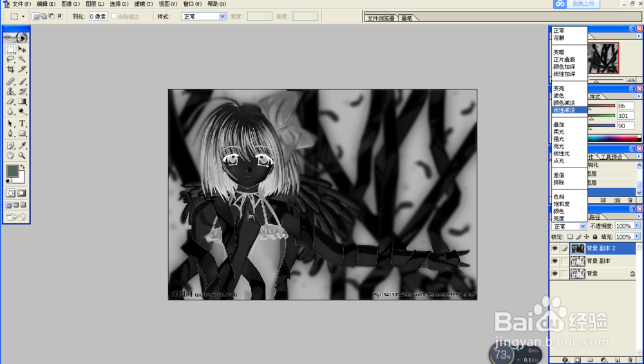644x364 pixels.
Task: Open the foreground color swatch
Action: [12, 171]
